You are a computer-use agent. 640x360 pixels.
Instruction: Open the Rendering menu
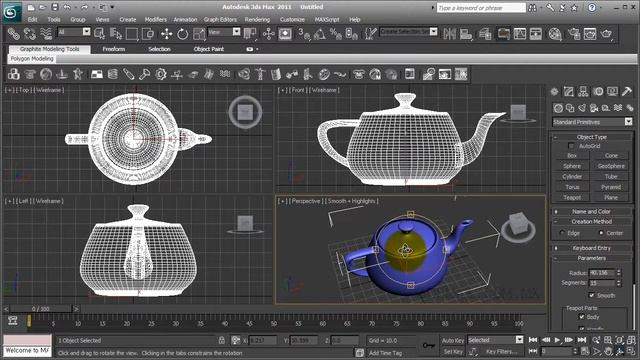[x=257, y=19]
